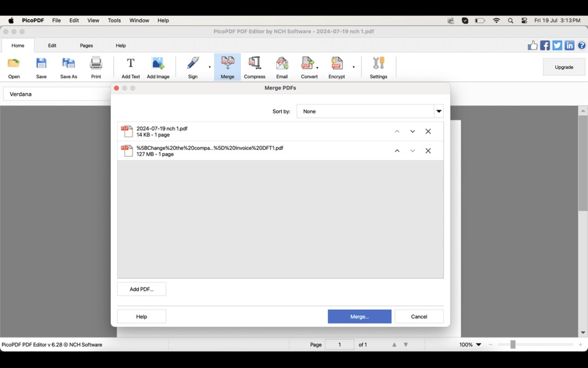Image resolution: width=588 pixels, height=368 pixels.
Task: Share via the Facebook icon
Action: point(545,45)
